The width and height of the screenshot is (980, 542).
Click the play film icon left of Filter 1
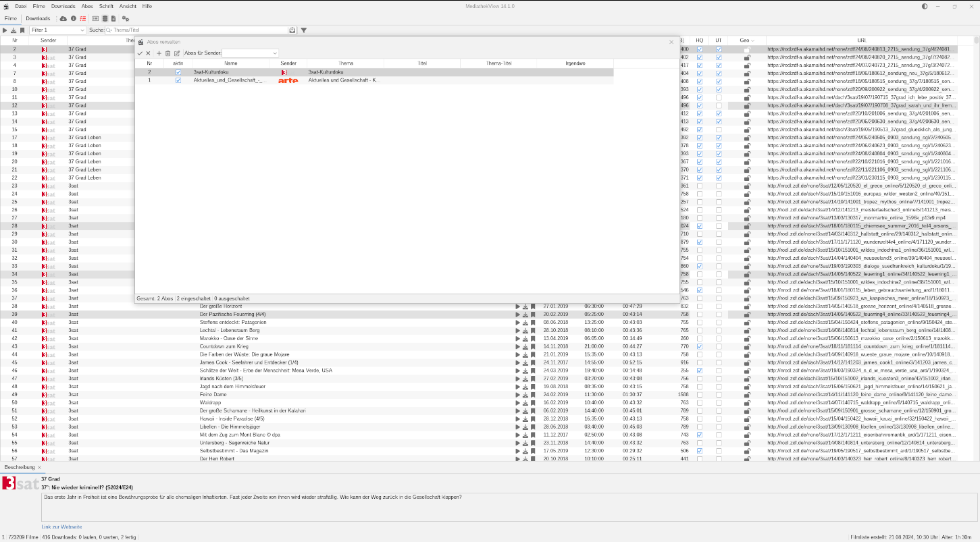[x=5, y=30]
